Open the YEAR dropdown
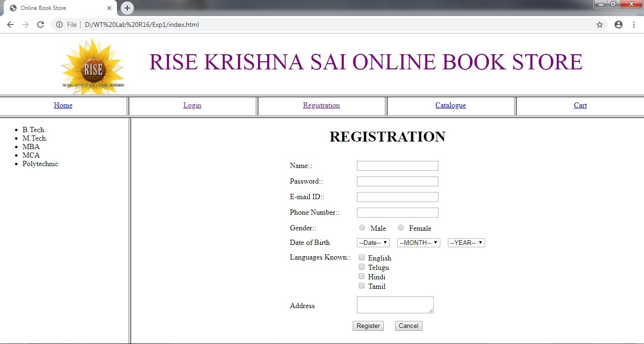Viewport: 644px width, 344px height. click(466, 243)
